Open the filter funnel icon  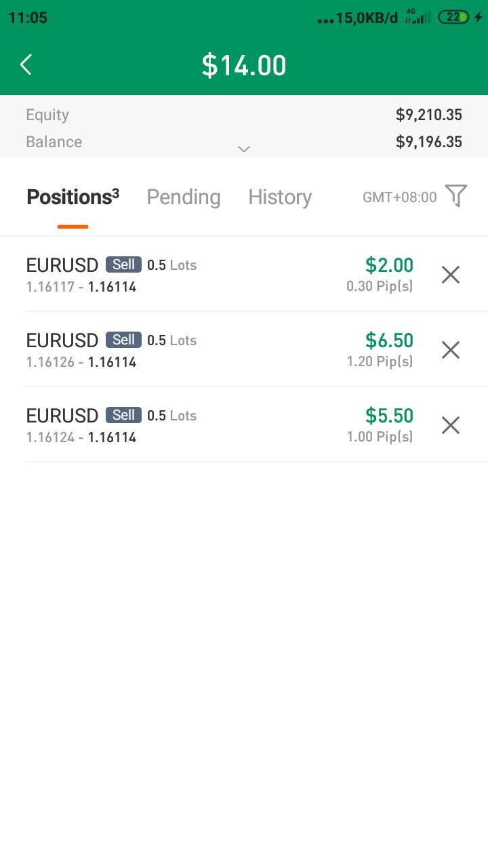(456, 196)
